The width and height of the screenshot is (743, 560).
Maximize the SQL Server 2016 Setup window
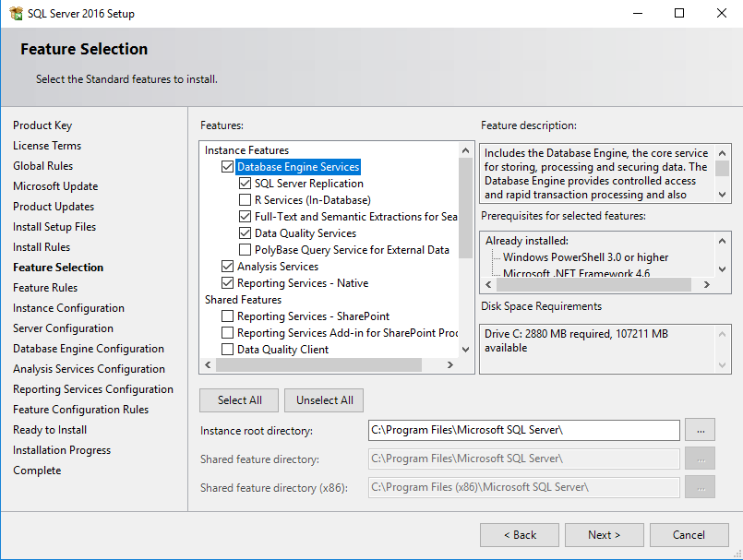pyautogui.click(x=679, y=13)
